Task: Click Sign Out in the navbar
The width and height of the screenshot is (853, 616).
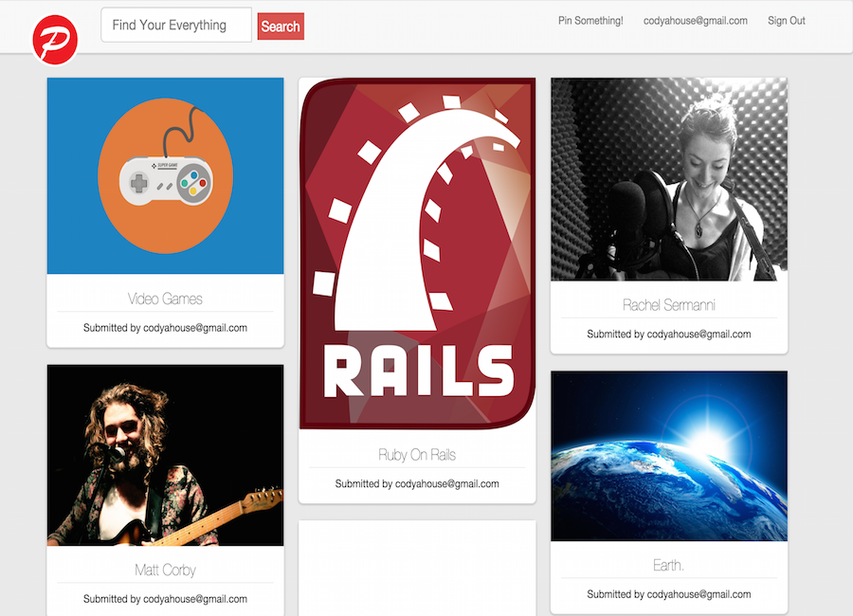Action: (786, 21)
